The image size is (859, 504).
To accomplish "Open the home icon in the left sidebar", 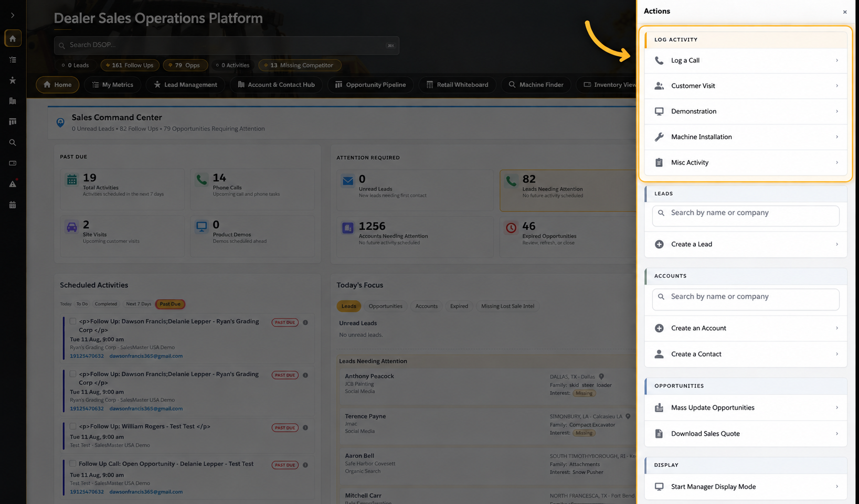I will click(13, 38).
